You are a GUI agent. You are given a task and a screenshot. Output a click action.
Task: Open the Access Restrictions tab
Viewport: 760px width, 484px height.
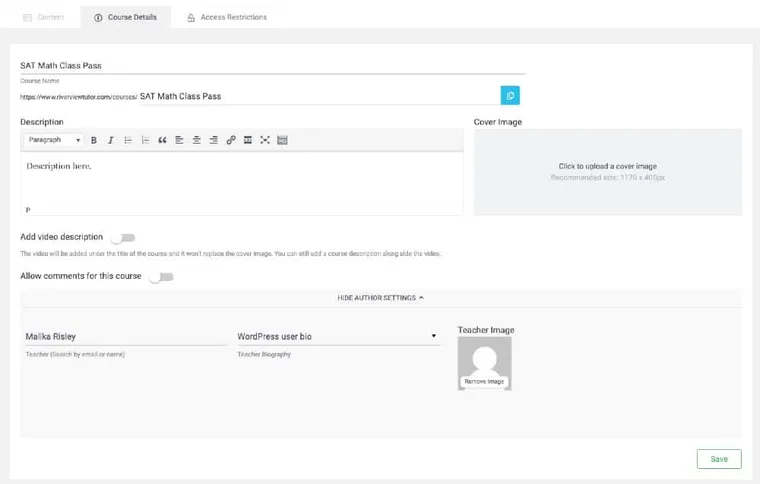pos(227,17)
